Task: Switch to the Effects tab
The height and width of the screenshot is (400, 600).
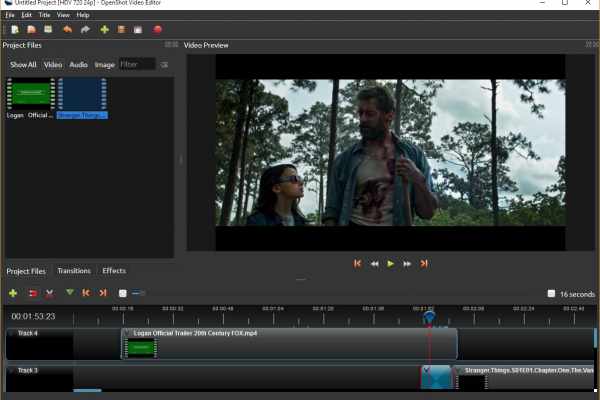Action: (114, 271)
